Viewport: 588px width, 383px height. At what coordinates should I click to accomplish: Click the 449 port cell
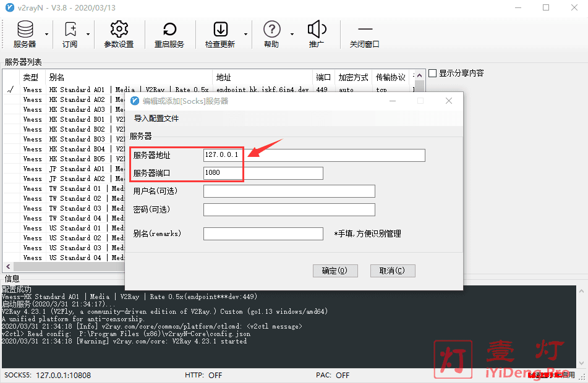pos(322,90)
